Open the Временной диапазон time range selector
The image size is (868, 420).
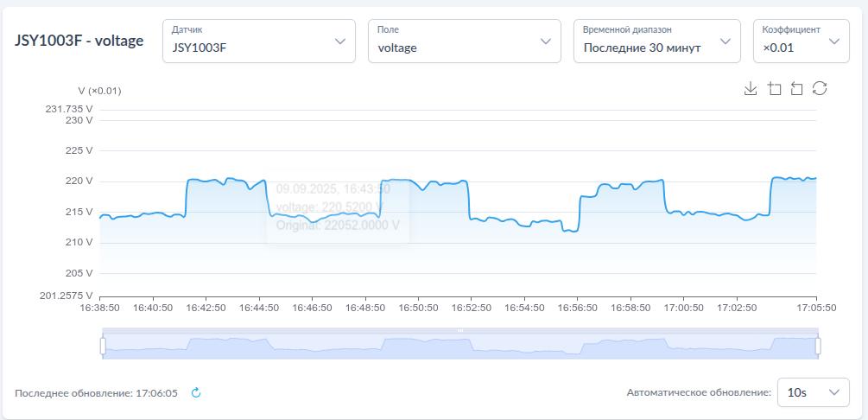pos(656,41)
